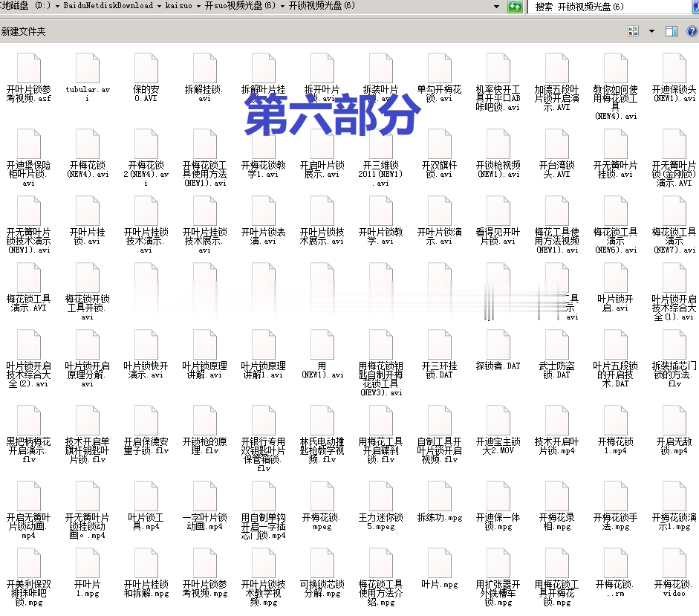Click the file name 开叶片1.mpg
The image size is (699, 616).
[88, 589]
